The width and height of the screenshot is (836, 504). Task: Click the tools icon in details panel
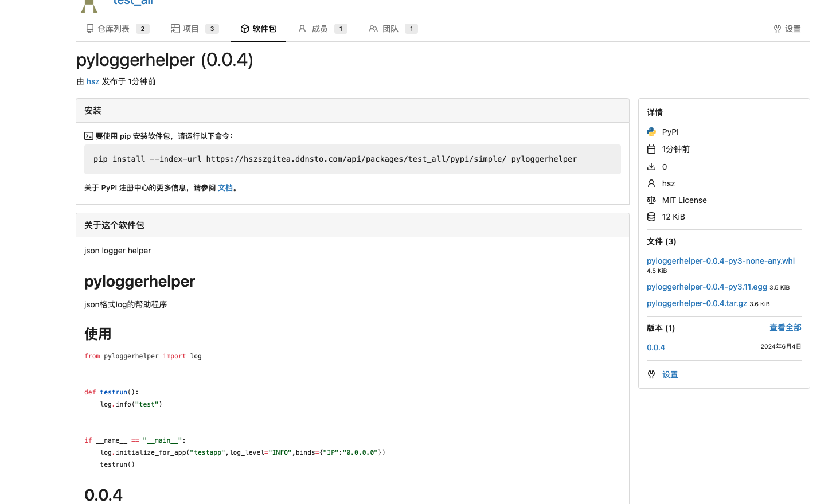(x=651, y=374)
